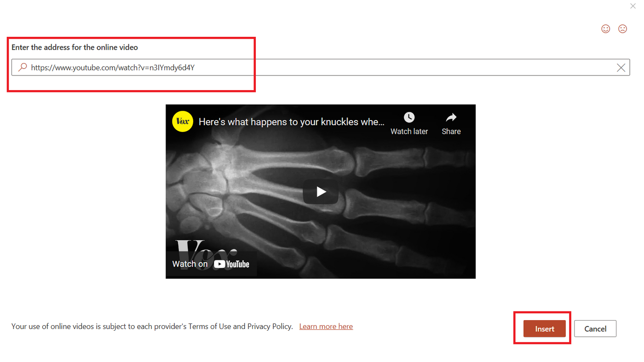644x362 pixels.
Task: Click the Vox channel logo in video preview
Action: pyautogui.click(x=182, y=121)
